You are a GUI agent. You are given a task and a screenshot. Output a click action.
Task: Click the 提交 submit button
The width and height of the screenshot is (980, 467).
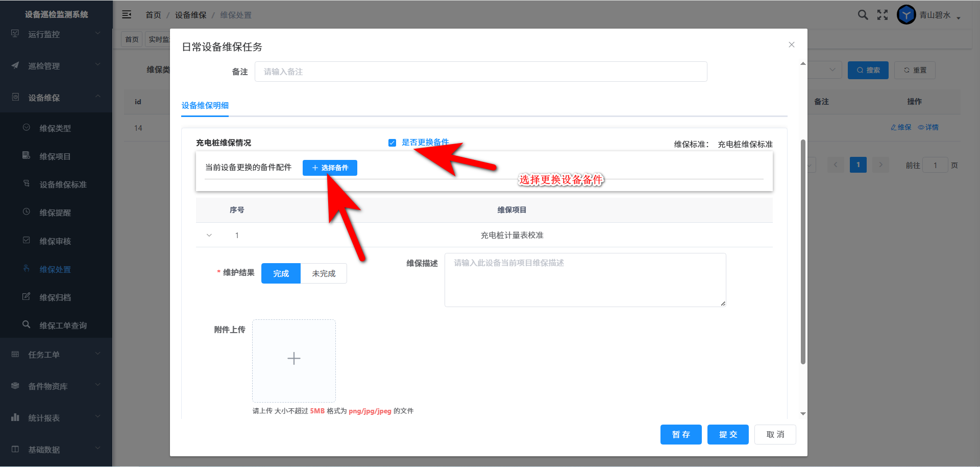pyautogui.click(x=727, y=435)
